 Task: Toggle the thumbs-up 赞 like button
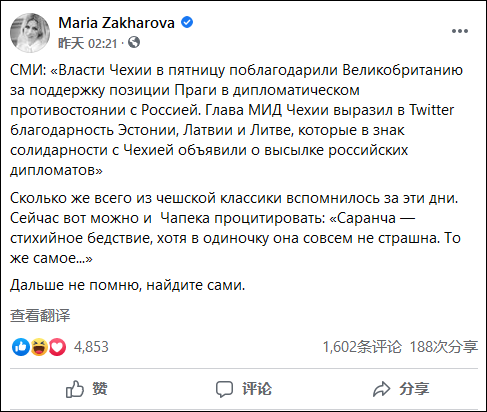click(x=87, y=389)
